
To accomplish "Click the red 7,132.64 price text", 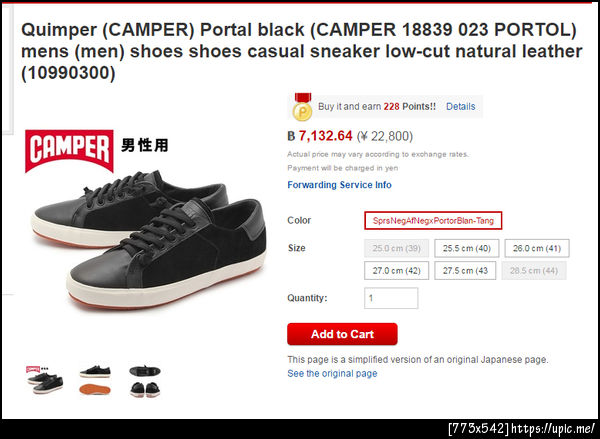I will pyautogui.click(x=325, y=136).
